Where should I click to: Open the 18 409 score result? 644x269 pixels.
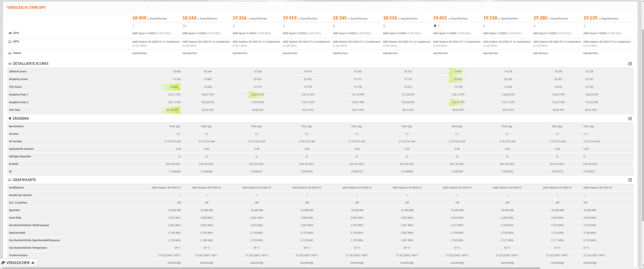pyautogui.click(x=139, y=18)
